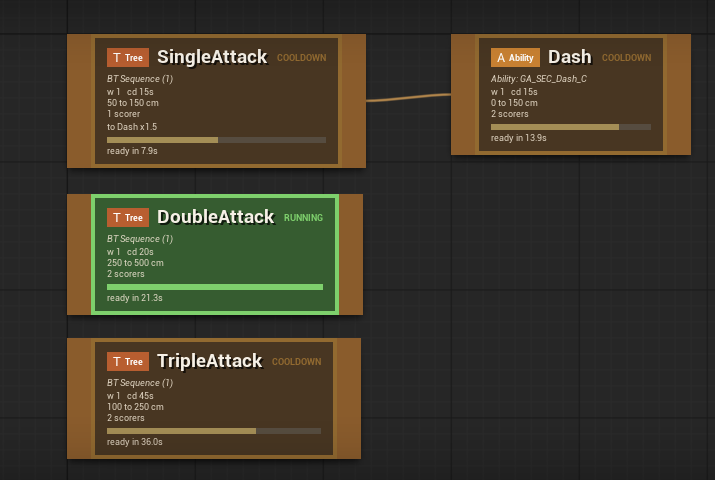
Task: Click 'BT Sequence (1)' in SingleAttack
Action: (x=140, y=79)
